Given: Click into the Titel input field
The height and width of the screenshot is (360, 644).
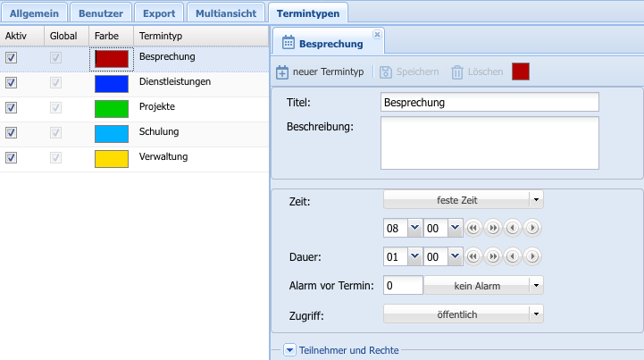Looking at the screenshot, I should click(489, 102).
